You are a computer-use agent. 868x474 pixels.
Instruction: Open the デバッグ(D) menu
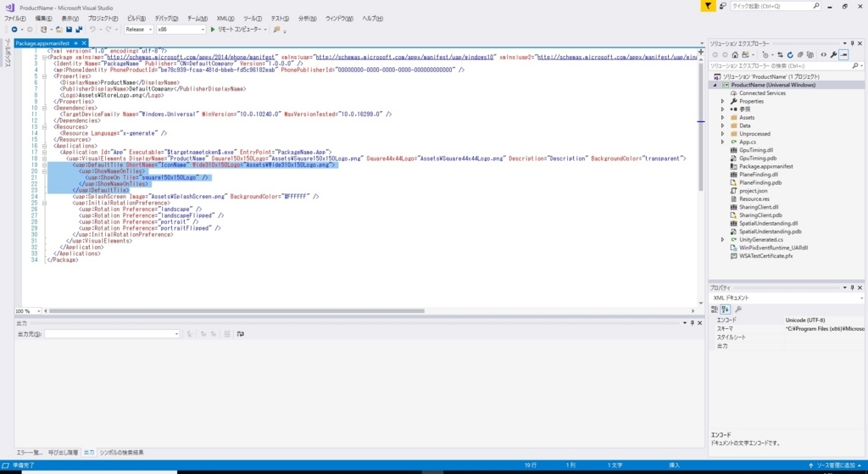coord(166,19)
